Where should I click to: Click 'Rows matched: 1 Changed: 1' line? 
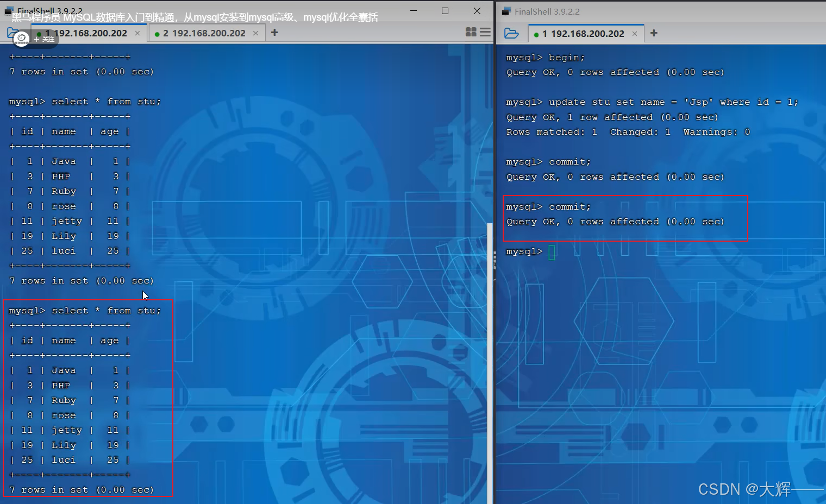(x=628, y=132)
